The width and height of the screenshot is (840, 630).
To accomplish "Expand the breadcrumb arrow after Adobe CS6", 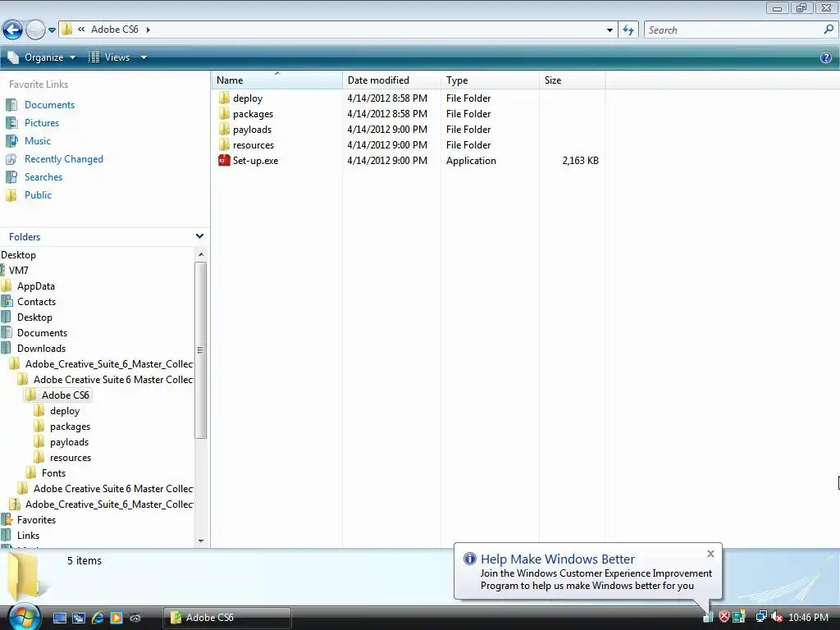I will pyautogui.click(x=148, y=30).
